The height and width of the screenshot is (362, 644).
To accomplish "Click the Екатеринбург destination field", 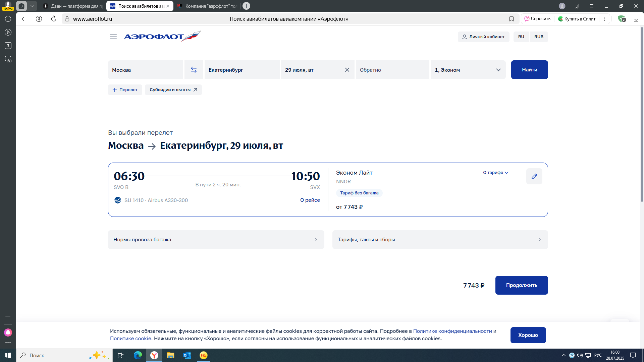I will click(242, 70).
